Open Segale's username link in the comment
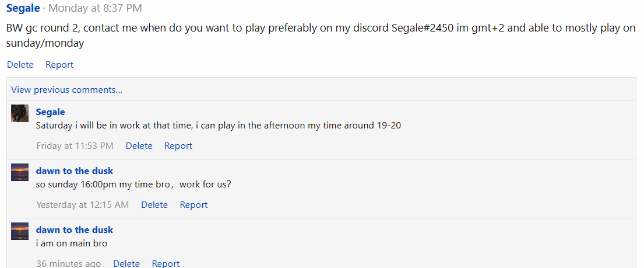This screenshot has width=644, height=268. (50, 112)
